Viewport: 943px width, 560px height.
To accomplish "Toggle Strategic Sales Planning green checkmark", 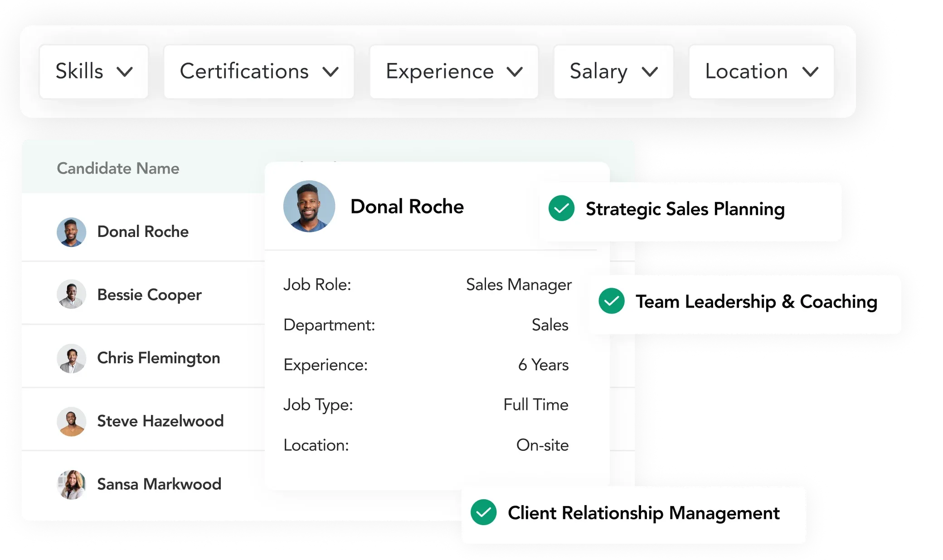I will coord(561,208).
